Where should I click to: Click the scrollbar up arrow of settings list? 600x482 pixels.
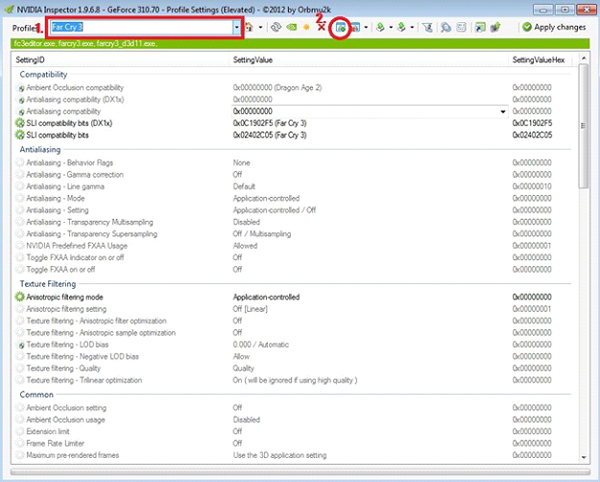click(x=584, y=58)
